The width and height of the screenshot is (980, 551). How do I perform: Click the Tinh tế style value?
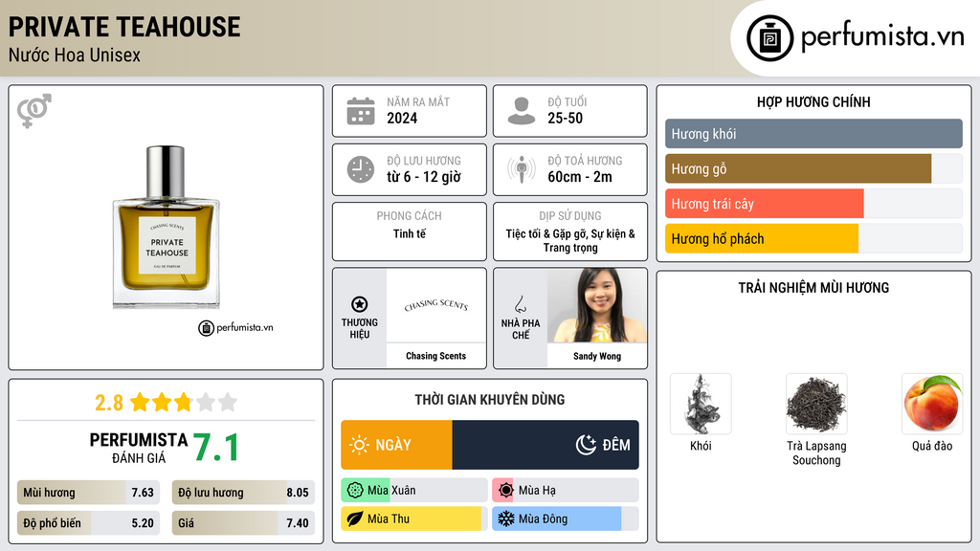click(410, 233)
